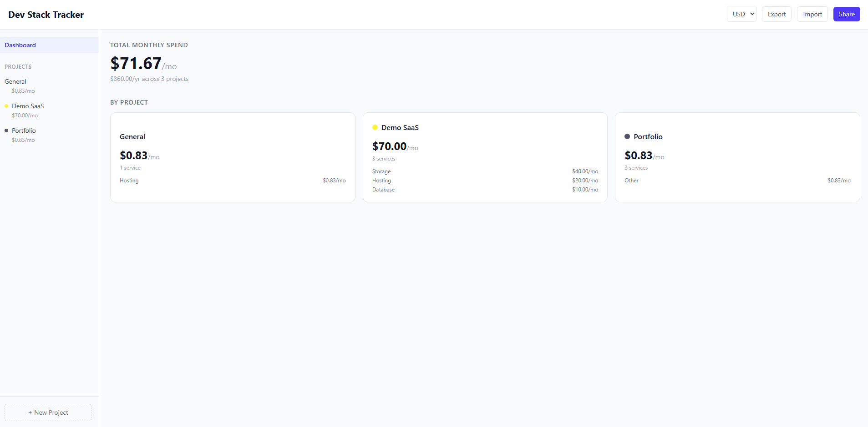Click gray color dot on Portfolio card

pyautogui.click(x=627, y=136)
